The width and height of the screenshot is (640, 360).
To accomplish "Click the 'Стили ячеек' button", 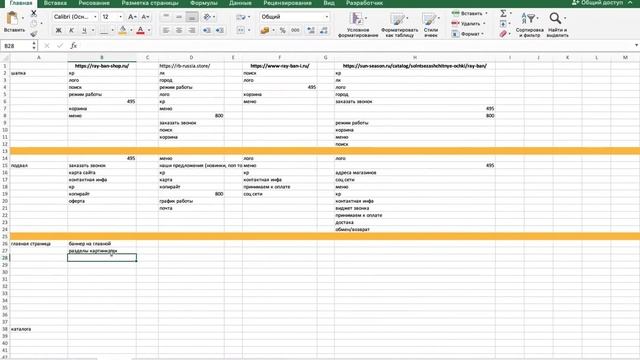I will 431,24.
